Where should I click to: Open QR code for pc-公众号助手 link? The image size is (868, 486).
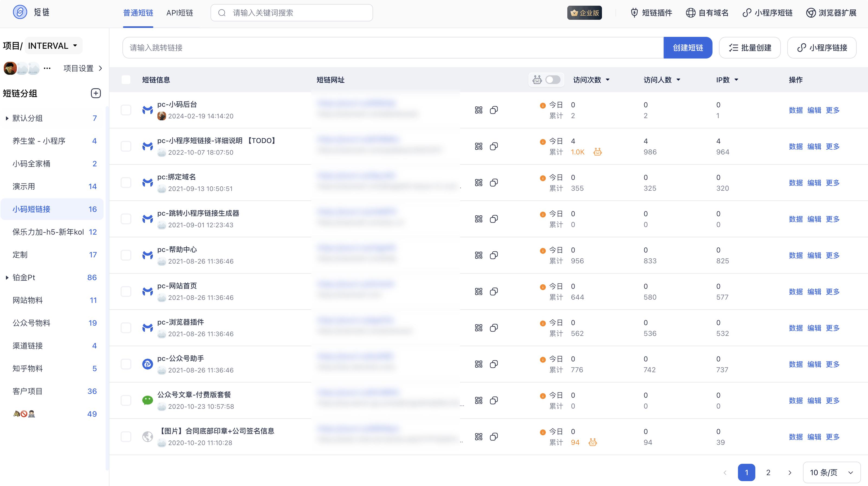pos(478,364)
